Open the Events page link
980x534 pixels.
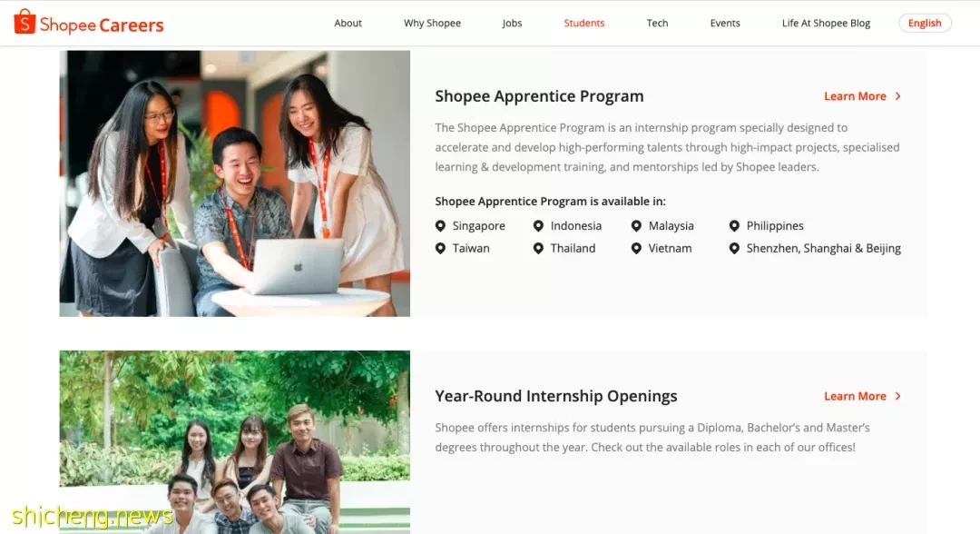725,23
